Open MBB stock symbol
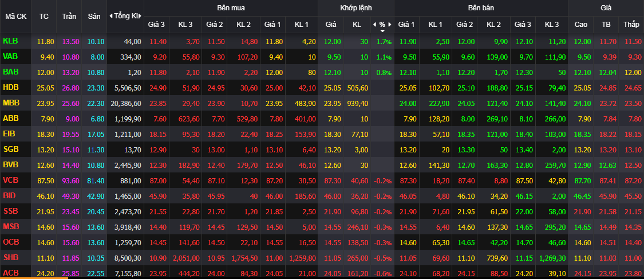644x279 pixels. [x=11, y=103]
